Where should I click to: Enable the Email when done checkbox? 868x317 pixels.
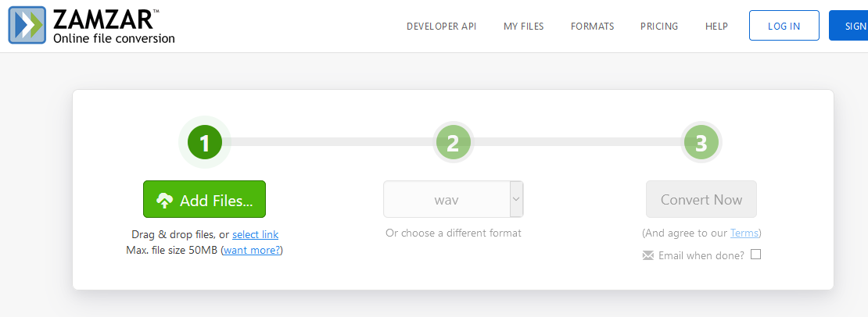[x=755, y=255]
